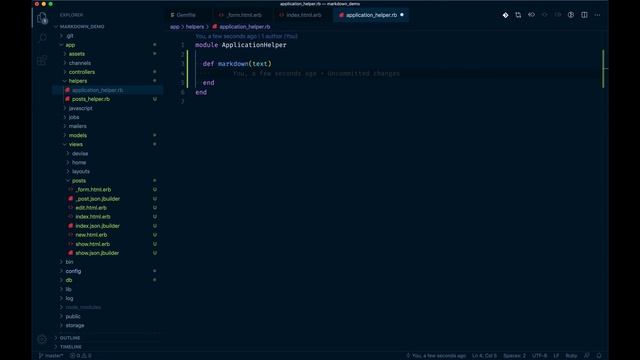Open the Search view in activity bar

click(x=42, y=38)
